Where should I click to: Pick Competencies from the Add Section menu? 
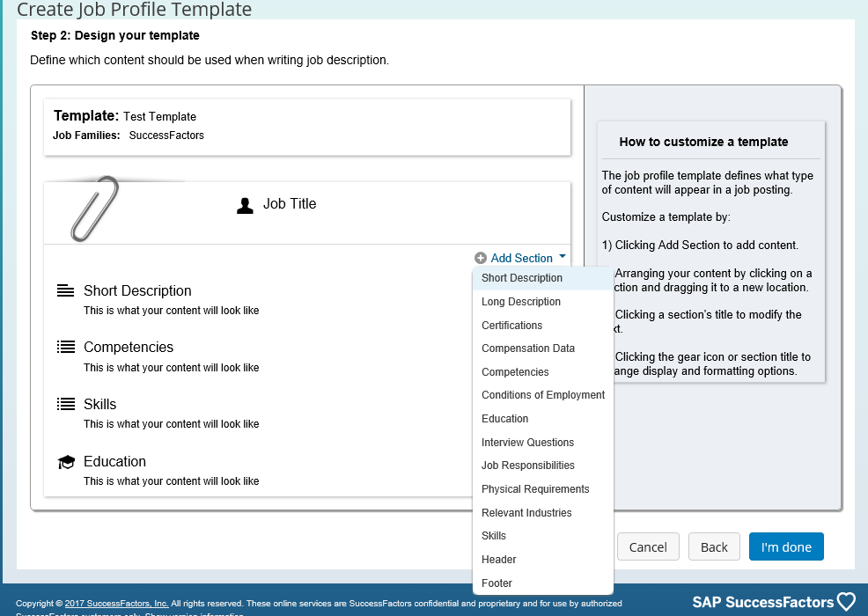(543, 372)
